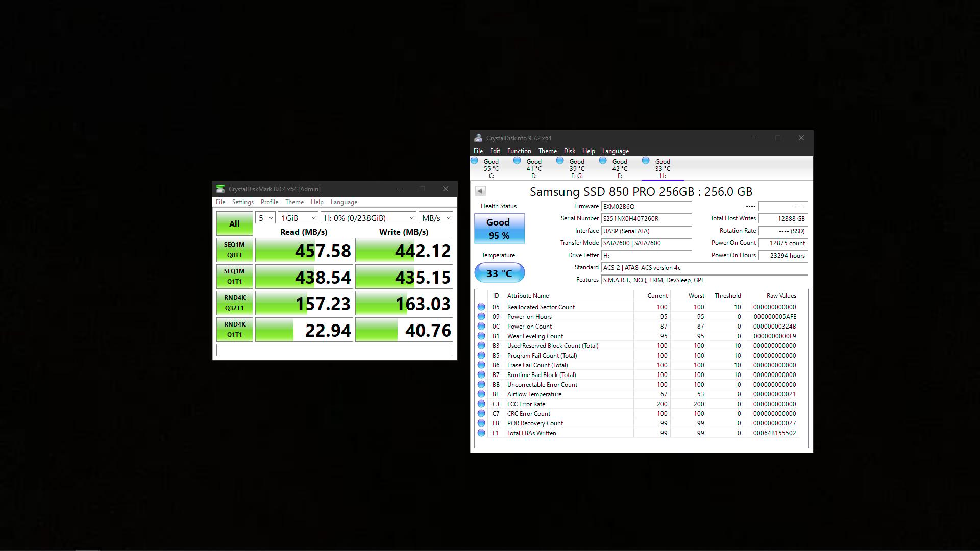
Task: Open the Function menu in CrystalDiskInfo
Action: (x=519, y=151)
